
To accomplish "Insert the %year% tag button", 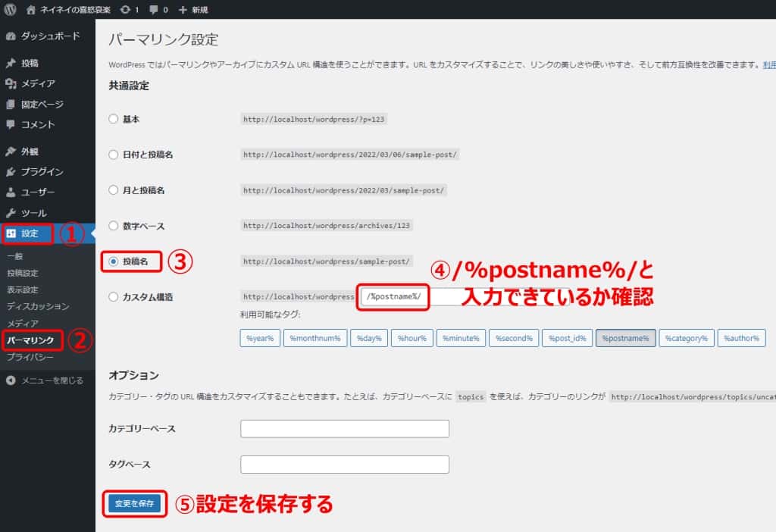I will click(x=261, y=339).
